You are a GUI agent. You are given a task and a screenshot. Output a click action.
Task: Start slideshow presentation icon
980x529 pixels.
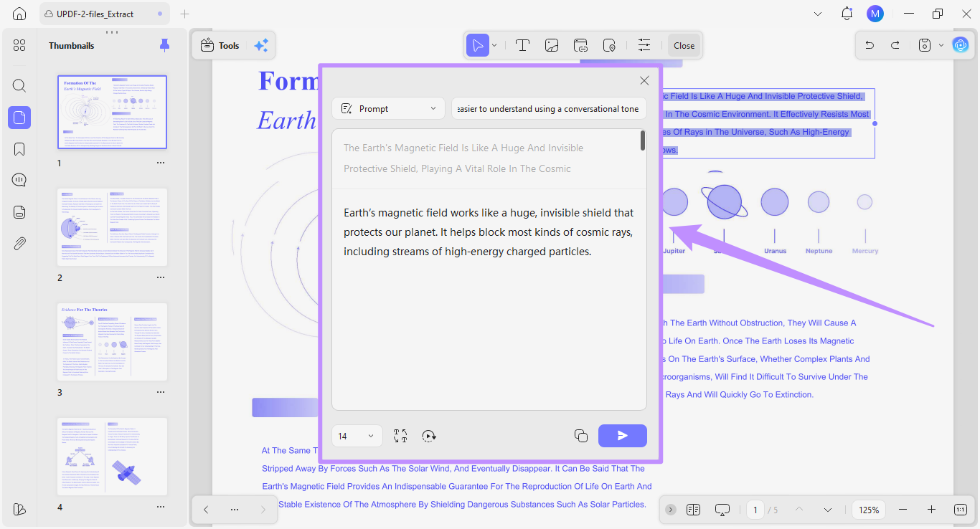pyautogui.click(x=722, y=510)
